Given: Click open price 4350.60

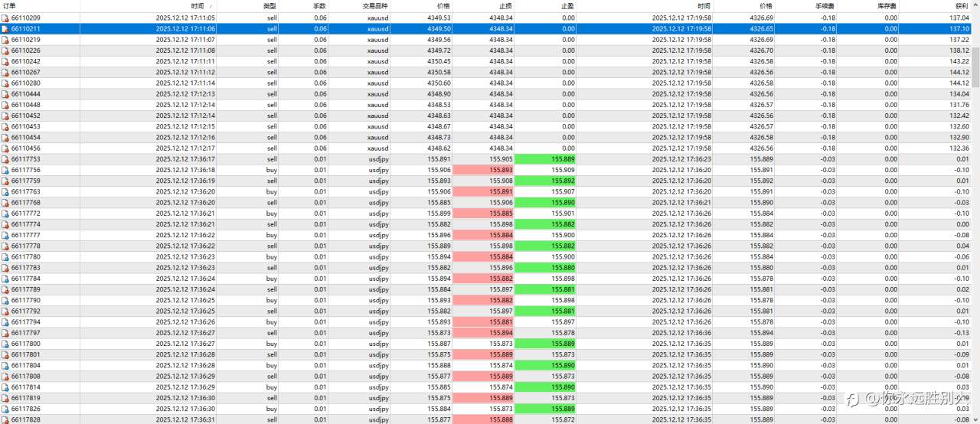Looking at the screenshot, I should pos(439,83).
